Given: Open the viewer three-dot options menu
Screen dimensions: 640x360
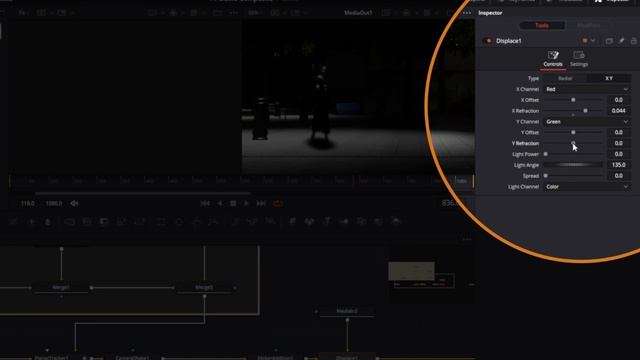Looking at the screenshot, I should 467,13.
